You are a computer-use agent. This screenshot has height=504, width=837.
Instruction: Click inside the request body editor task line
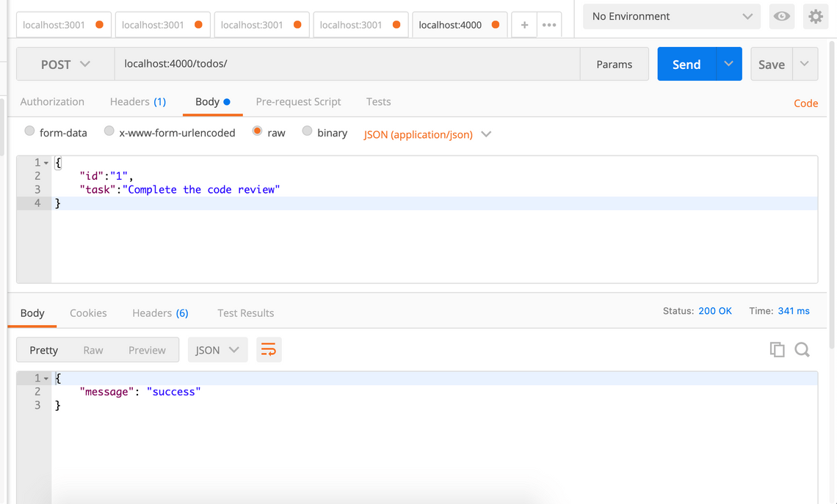coord(180,189)
